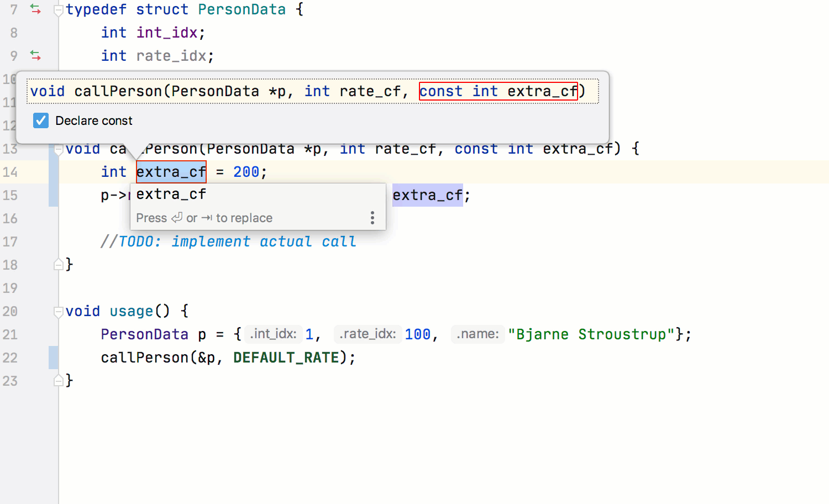The width and height of the screenshot is (829, 504).
Task: Collapse the usage function via its fold arrow
Action: [x=58, y=311]
